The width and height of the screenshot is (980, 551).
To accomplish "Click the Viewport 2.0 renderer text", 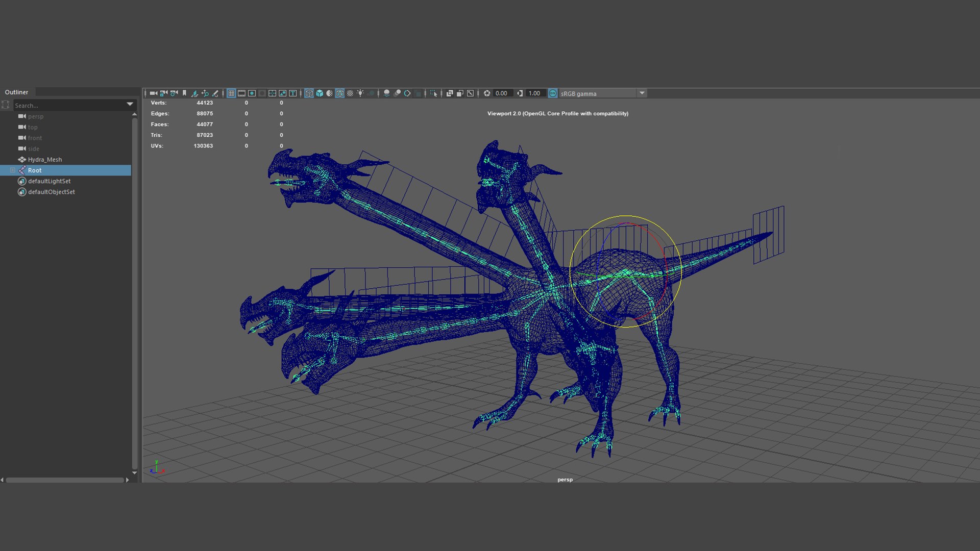I will tap(558, 113).
